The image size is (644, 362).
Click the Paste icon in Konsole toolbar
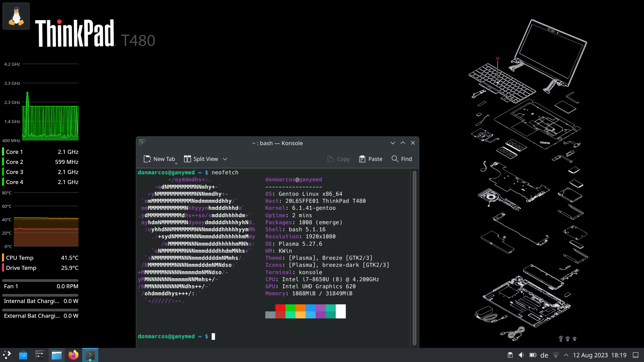[371, 159]
